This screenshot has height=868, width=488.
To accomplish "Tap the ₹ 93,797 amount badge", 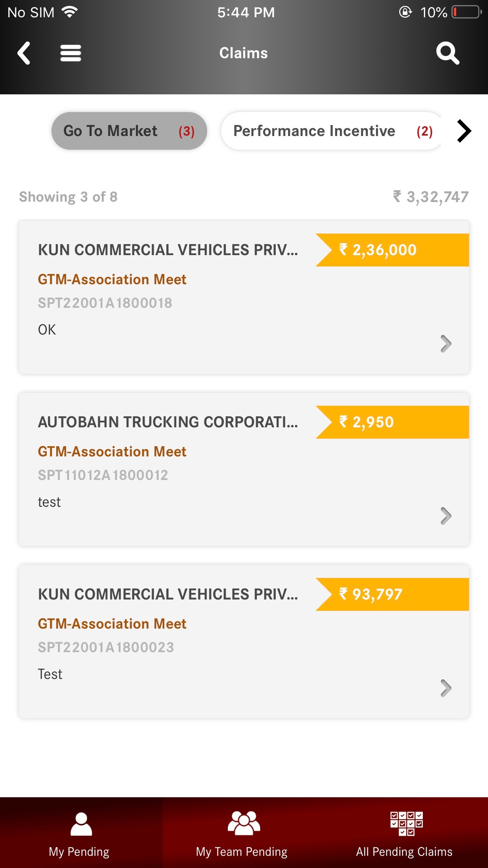I will (392, 594).
